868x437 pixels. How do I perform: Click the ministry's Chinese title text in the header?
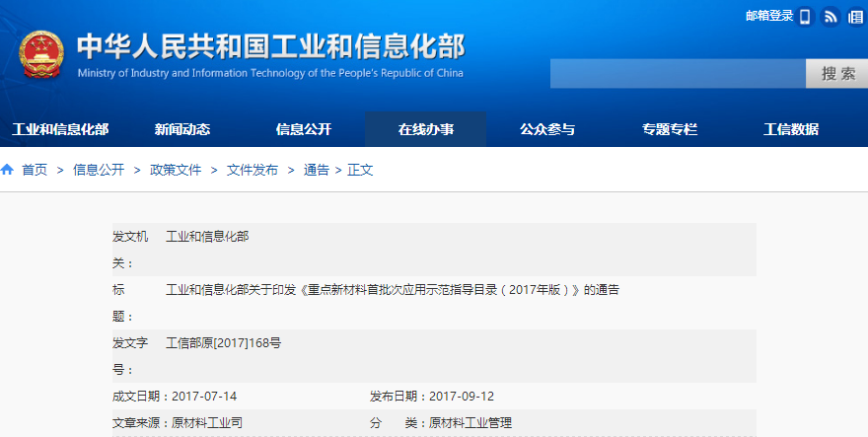[x=270, y=46]
